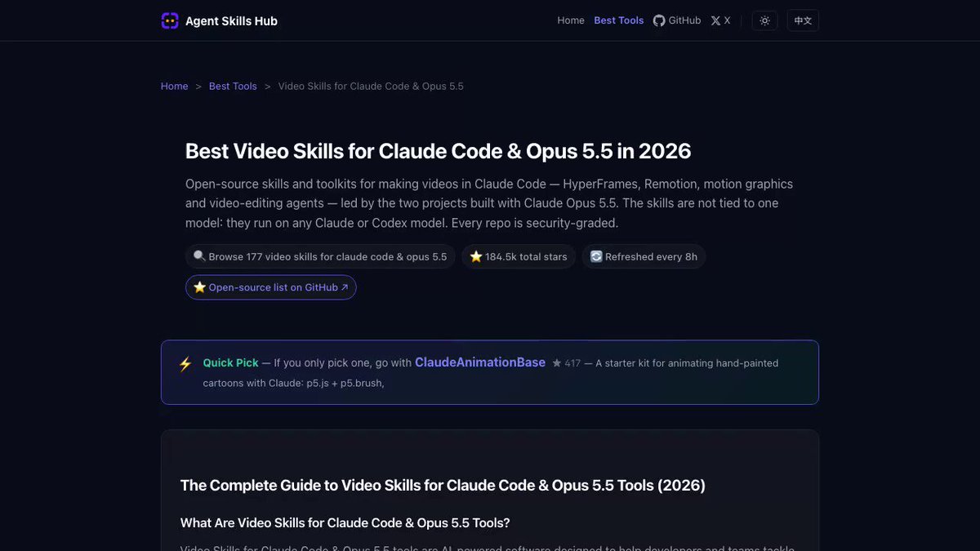Click Home in the breadcrumb
The height and width of the screenshot is (551, 980).
175,86
